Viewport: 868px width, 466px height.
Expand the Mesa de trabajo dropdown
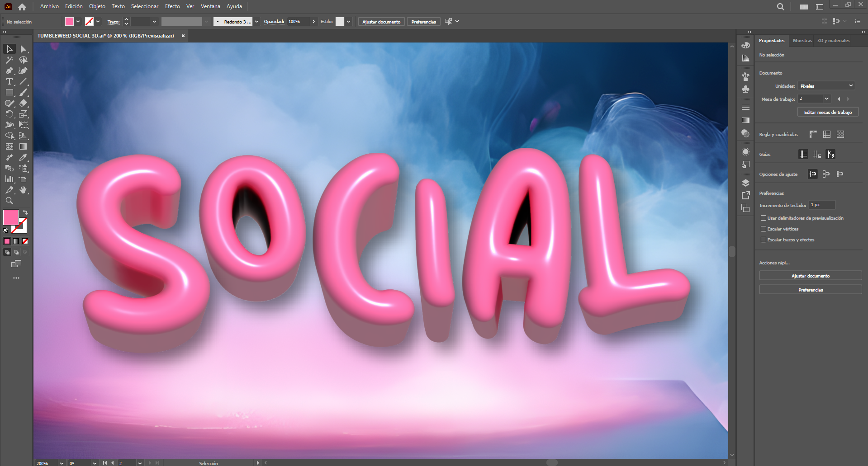click(827, 99)
